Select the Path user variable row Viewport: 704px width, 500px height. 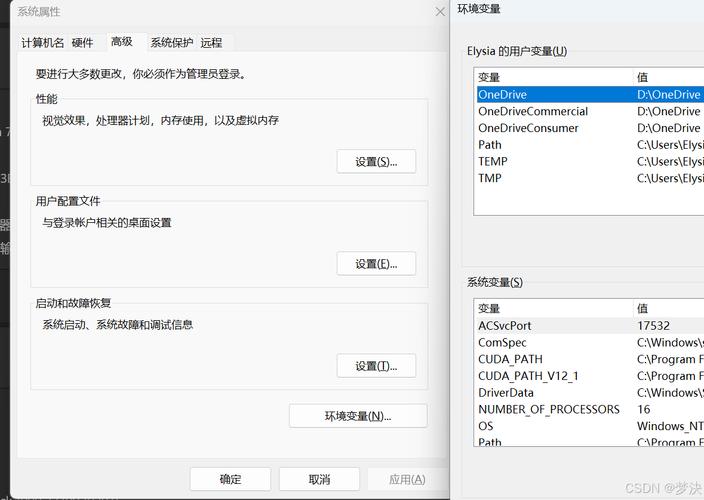(590, 145)
